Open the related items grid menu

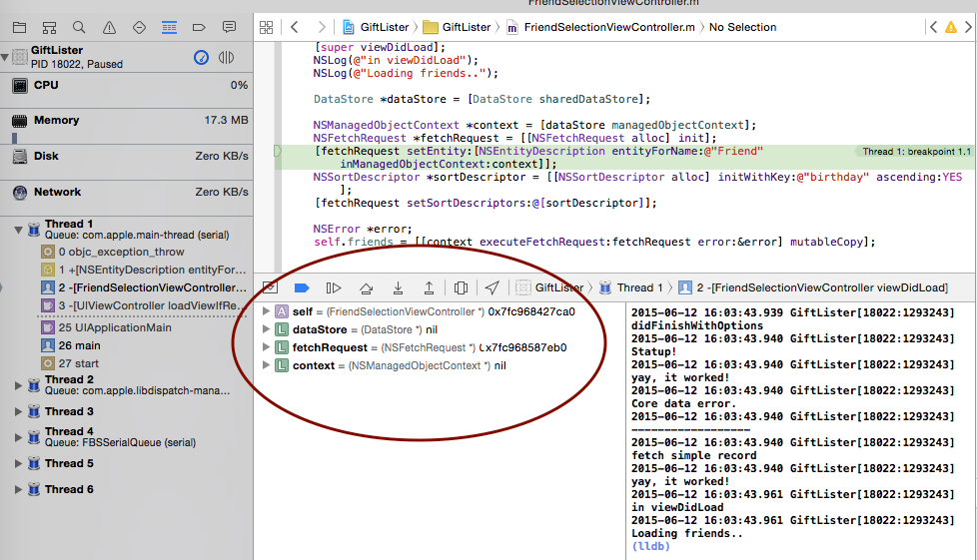click(267, 27)
